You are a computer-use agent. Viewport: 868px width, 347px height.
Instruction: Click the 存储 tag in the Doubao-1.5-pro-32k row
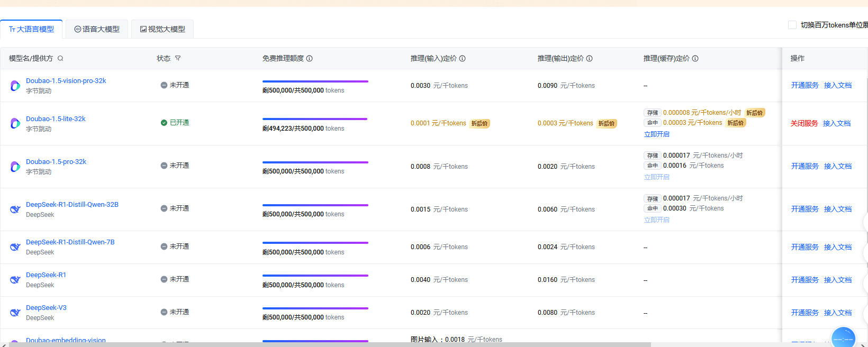[x=653, y=156]
